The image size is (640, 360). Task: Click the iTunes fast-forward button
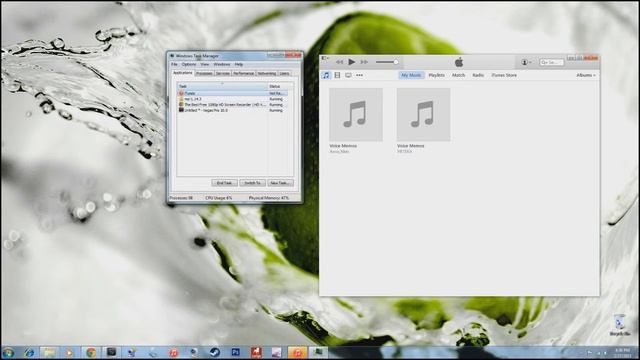coord(364,62)
